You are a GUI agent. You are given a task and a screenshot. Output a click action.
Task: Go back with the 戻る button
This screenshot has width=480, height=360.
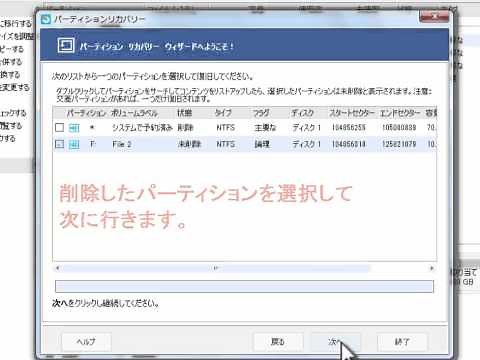pyautogui.click(x=278, y=342)
